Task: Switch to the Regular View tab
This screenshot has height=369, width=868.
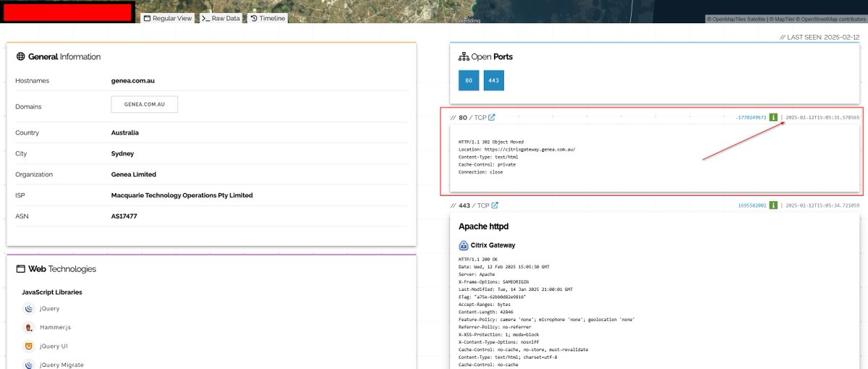Action: pyautogui.click(x=168, y=18)
